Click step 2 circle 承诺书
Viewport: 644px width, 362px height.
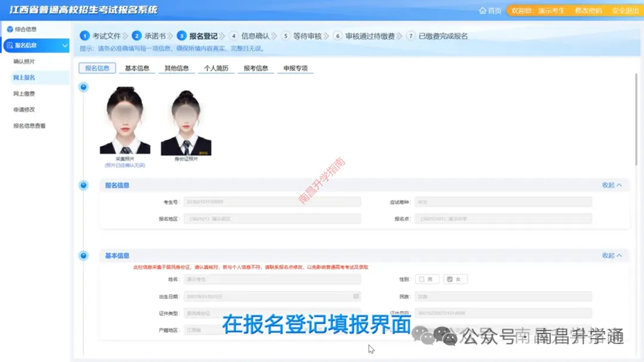tap(137, 36)
